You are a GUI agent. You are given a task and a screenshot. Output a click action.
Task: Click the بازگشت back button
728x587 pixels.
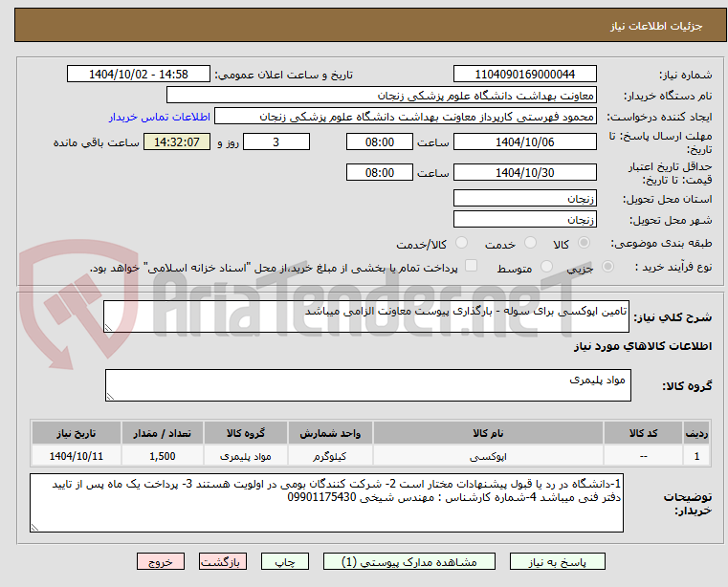click(x=222, y=561)
